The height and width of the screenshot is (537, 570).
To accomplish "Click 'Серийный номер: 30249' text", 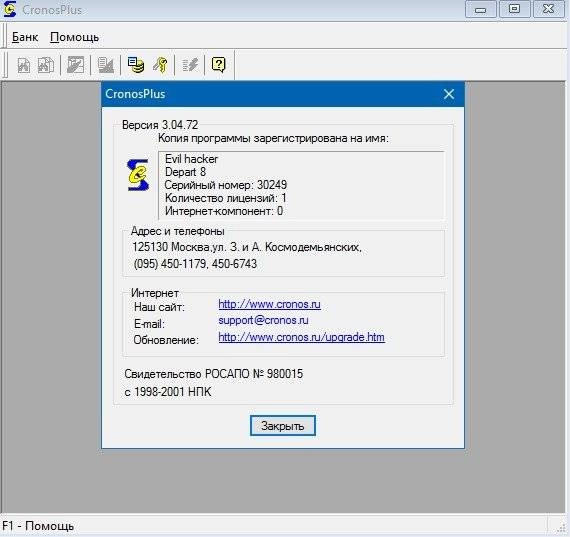I will tap(226, 185).
